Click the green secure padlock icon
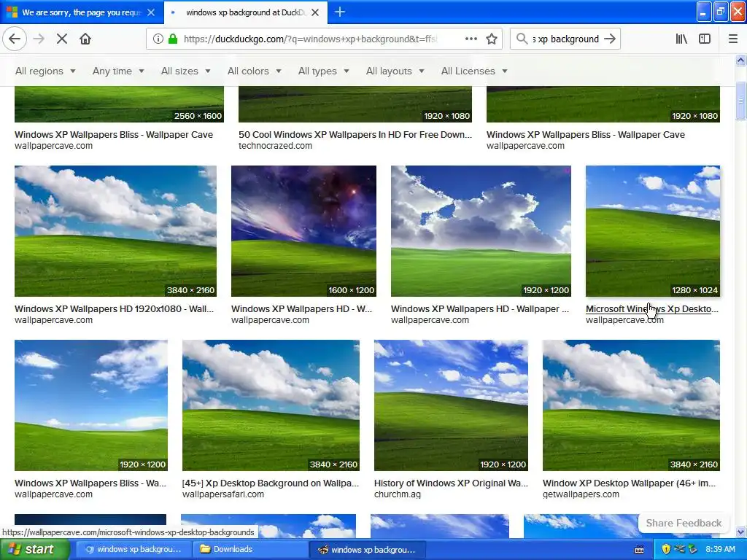747x560 pixels. (x=173, y=39)
